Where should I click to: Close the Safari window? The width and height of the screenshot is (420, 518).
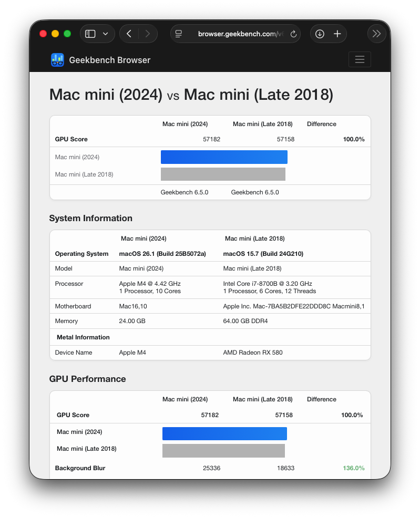[43, 34]
